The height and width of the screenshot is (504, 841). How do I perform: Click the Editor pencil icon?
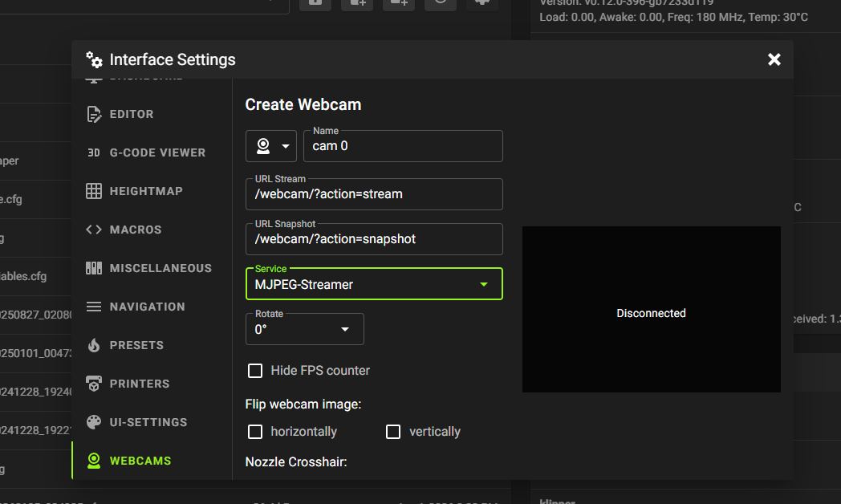94,114
